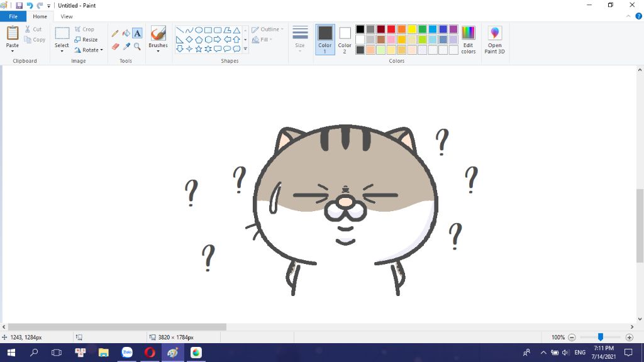Image resolution: width=644 pixels, height=362 pixels.
Task: Expand the Shapes gallery more arrow
Action: click(246, 49)
